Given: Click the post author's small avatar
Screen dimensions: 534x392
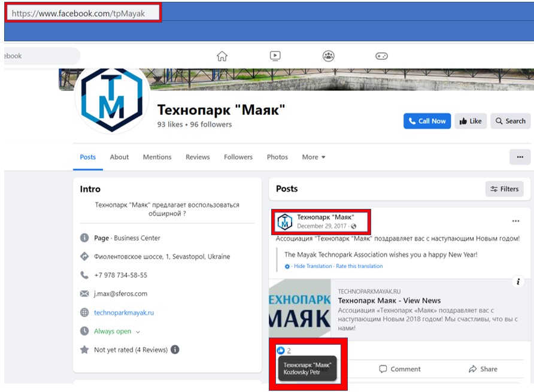Looking at the screenshot, I should [285, 221].
